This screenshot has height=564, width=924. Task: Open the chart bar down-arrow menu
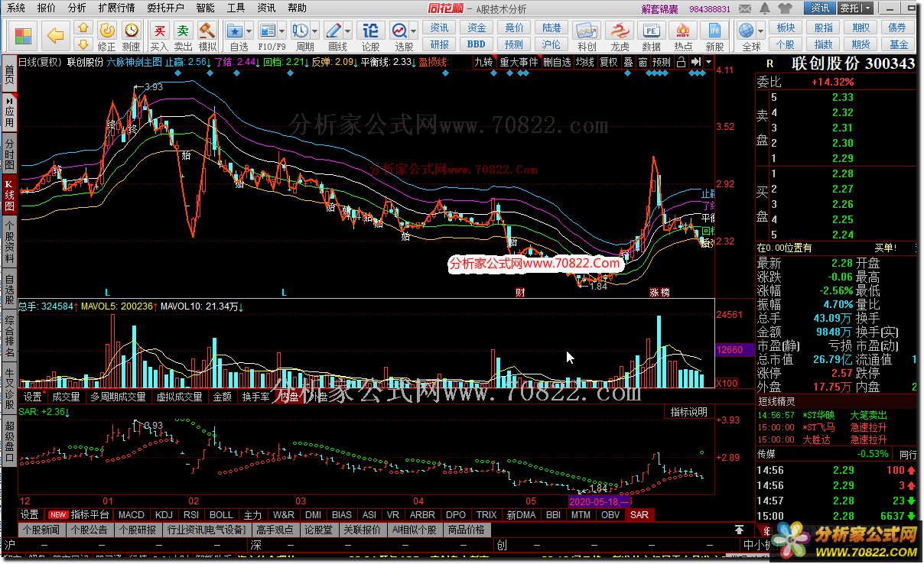710,62
